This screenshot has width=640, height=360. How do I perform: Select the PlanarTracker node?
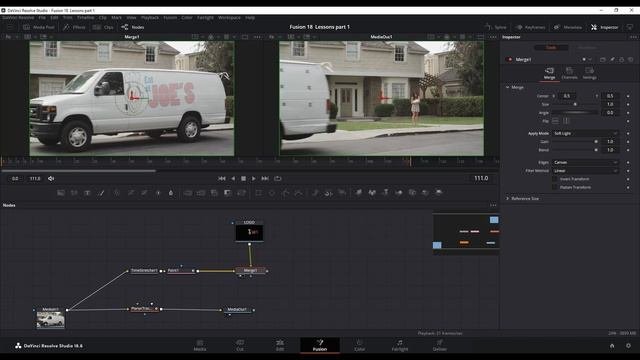point(144,309)
